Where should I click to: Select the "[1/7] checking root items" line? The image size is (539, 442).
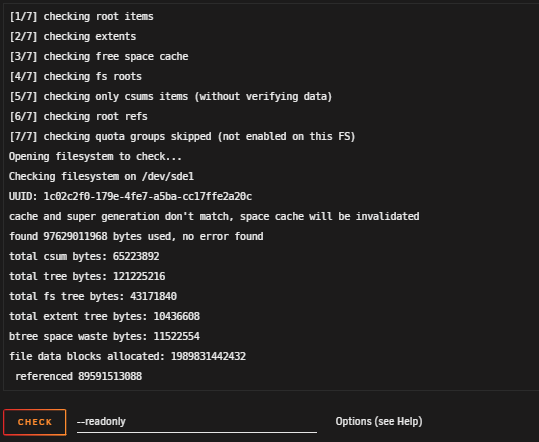[x=81, y=16]
